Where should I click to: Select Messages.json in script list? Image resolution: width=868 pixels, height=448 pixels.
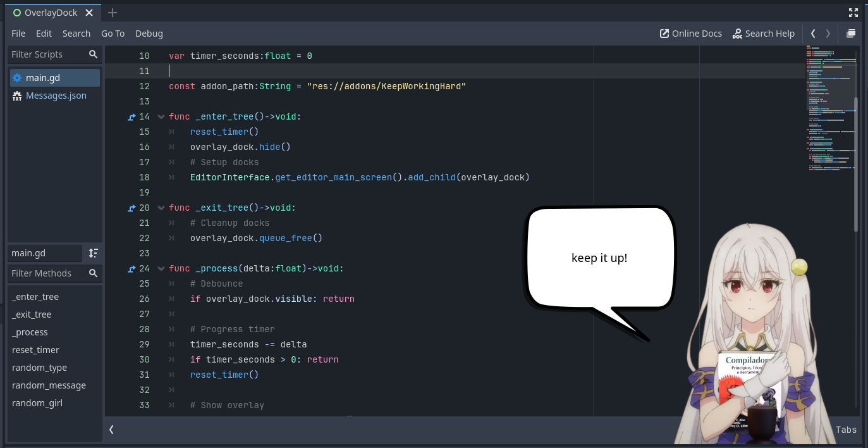pyautogui.click(x=56, y=96)
